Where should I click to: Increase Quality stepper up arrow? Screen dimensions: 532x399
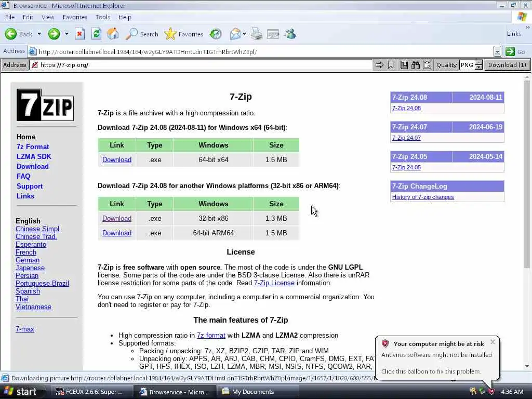pos(478,62)
